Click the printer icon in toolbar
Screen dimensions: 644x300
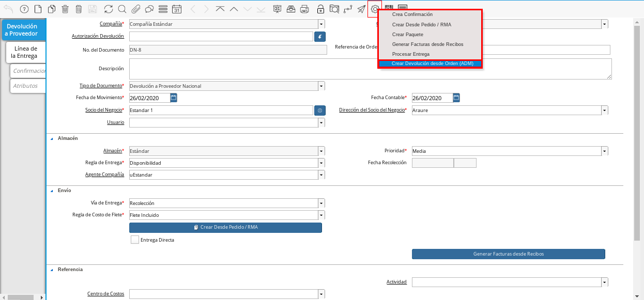pos(304,9)
